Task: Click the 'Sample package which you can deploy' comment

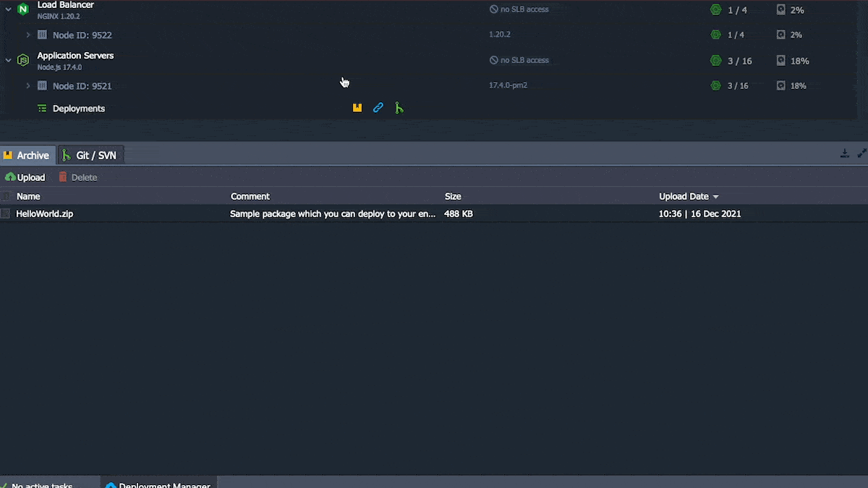Action: tap(333, 214)
